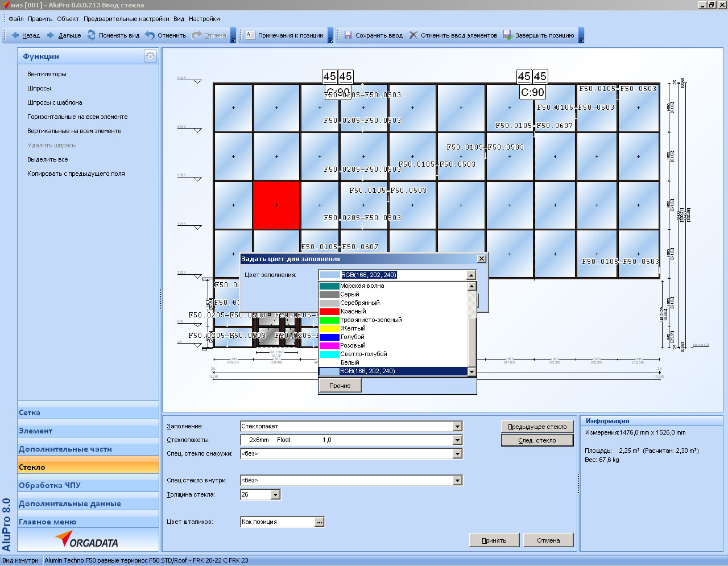Screen dimensions: 728x566
Task: Click the Назад back arrow icon
Action: point(15,35)
